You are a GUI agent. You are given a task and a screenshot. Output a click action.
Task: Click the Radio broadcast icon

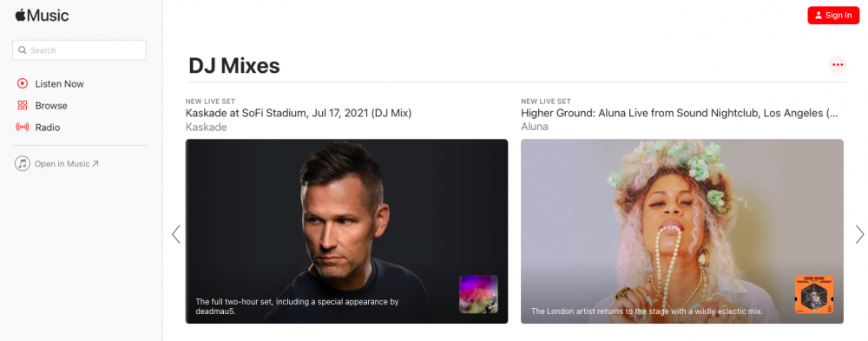[23, 128]
